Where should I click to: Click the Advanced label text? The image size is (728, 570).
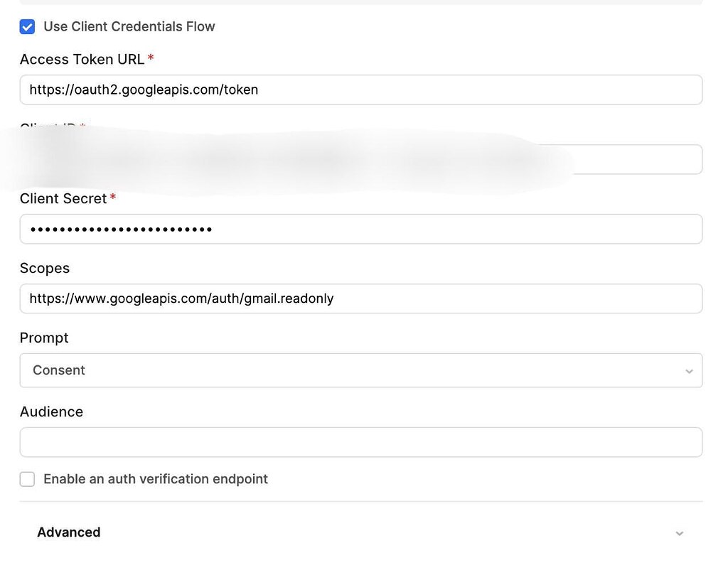pyautogui.click(x=68, y=532)
